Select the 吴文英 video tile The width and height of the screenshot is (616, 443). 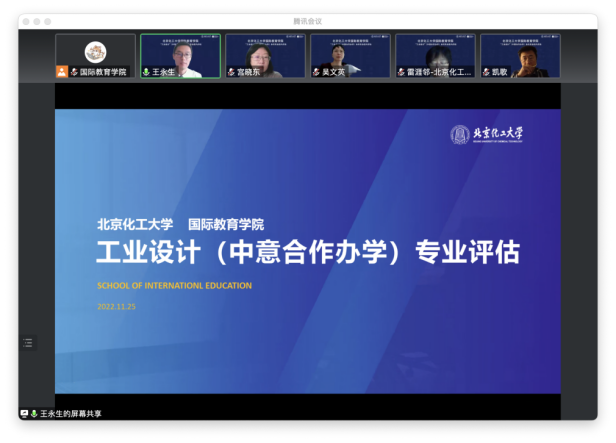pos(350,56)
